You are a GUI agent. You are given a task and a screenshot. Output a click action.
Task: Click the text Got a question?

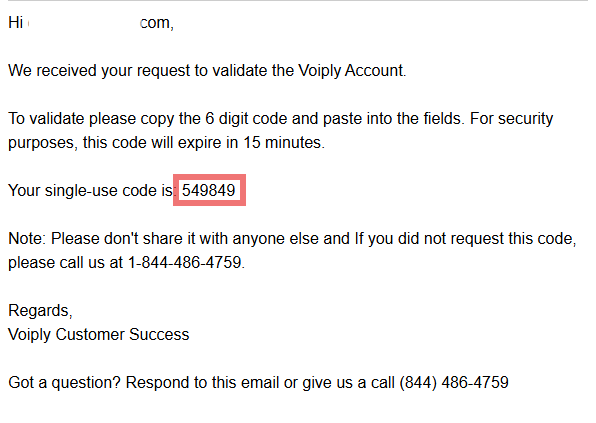(x=64, y=382)
